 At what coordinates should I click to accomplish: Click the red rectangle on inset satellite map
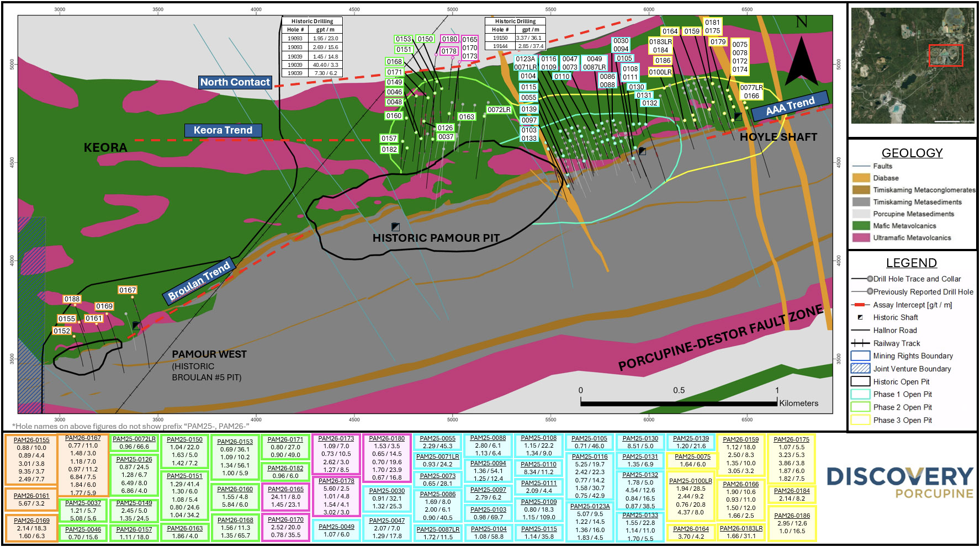945,56
